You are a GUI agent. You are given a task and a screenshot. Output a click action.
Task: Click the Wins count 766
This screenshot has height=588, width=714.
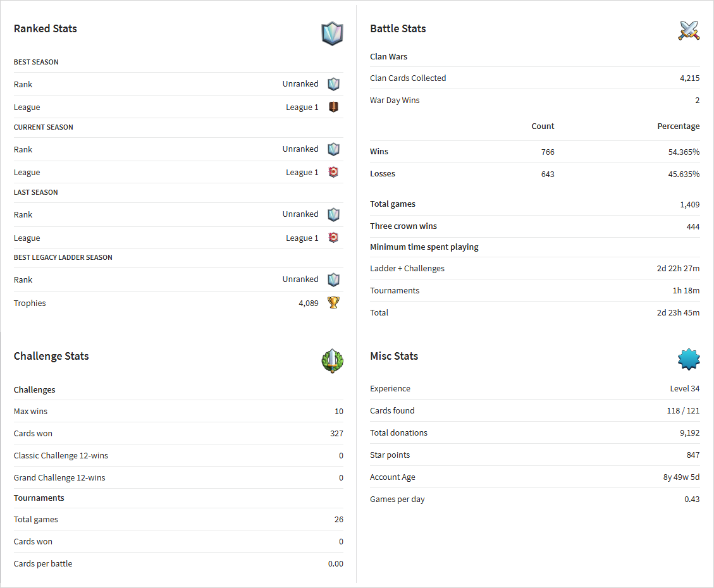pos(548,152)
